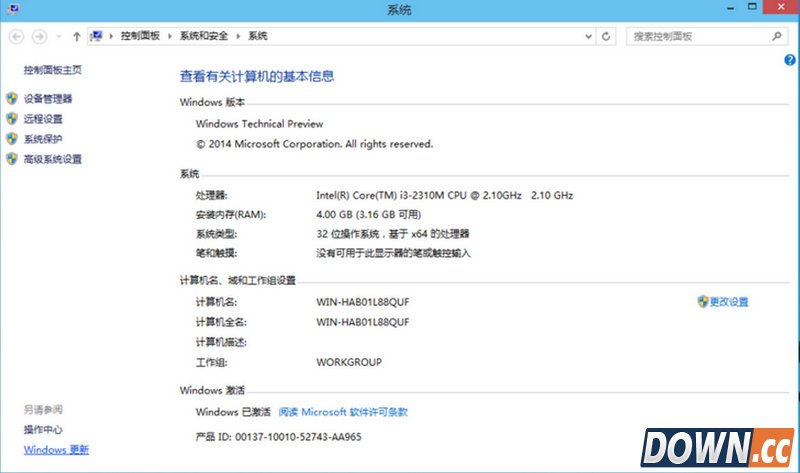Open 系统保护 from the sidebar
800x473 pixels.
pyautogui.click(x=43, y=139)
